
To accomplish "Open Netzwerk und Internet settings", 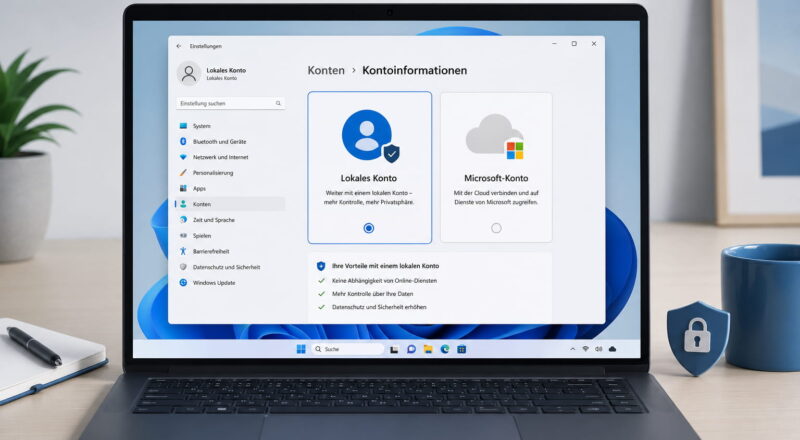I will (230, 157).
